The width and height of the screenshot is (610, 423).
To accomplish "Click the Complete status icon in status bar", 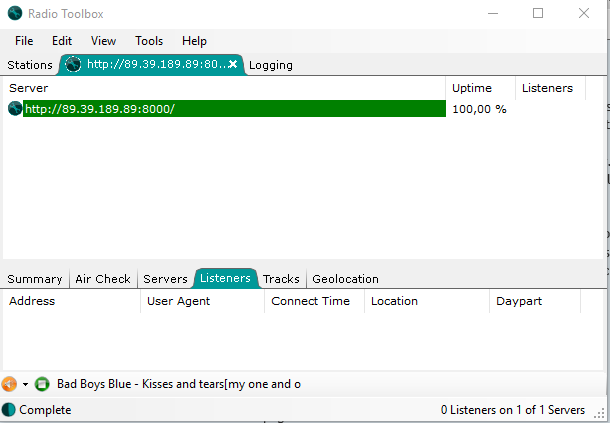I will pos(9,410).
